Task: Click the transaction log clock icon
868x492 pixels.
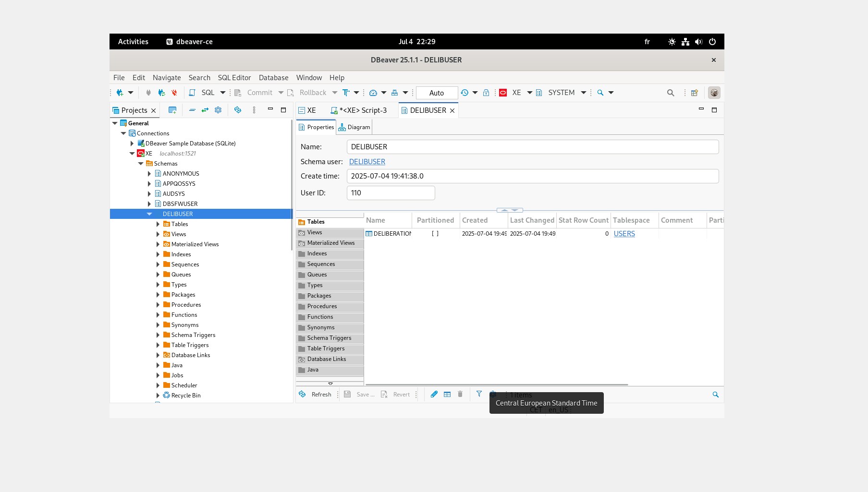Action: point(465,93)
